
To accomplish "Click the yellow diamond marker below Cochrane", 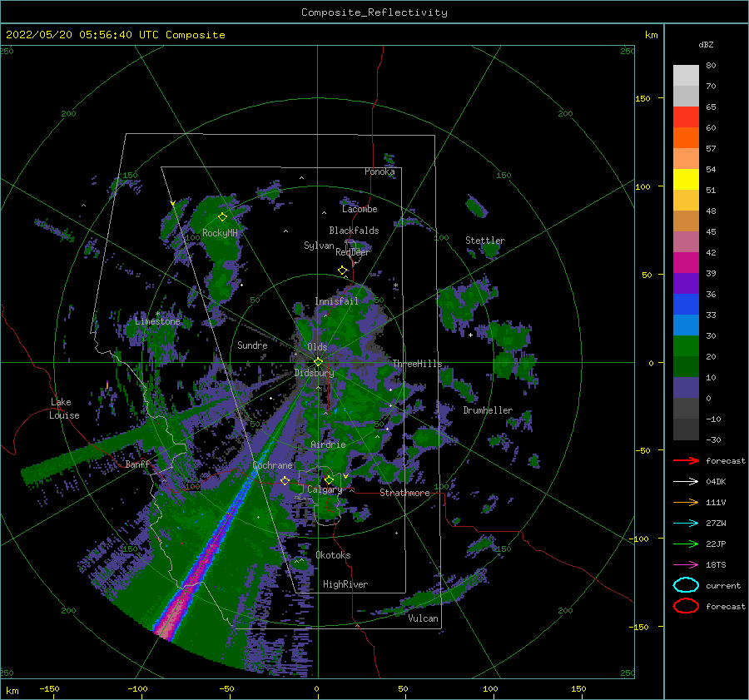I will coord(285,481).
